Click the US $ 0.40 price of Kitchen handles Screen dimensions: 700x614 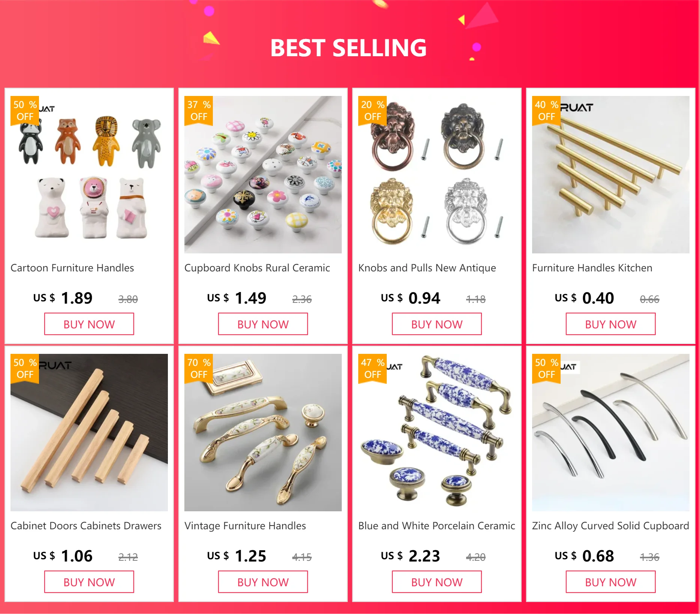tap(584, 298)
